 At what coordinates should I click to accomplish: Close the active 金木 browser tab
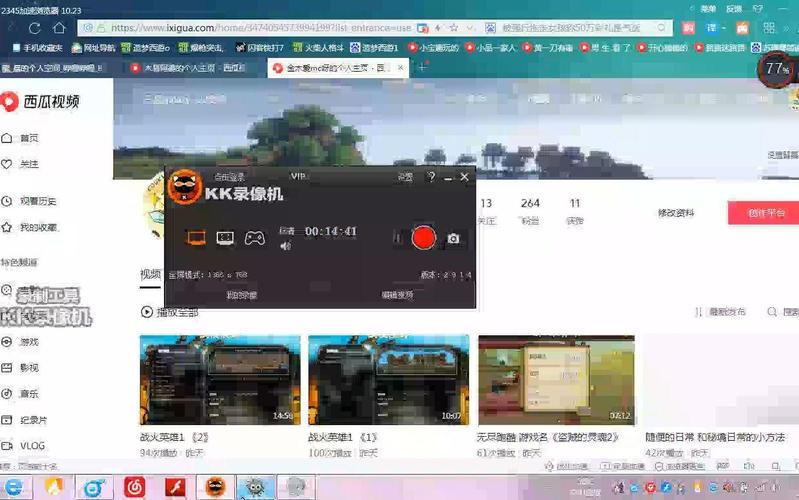click(401, 67)
